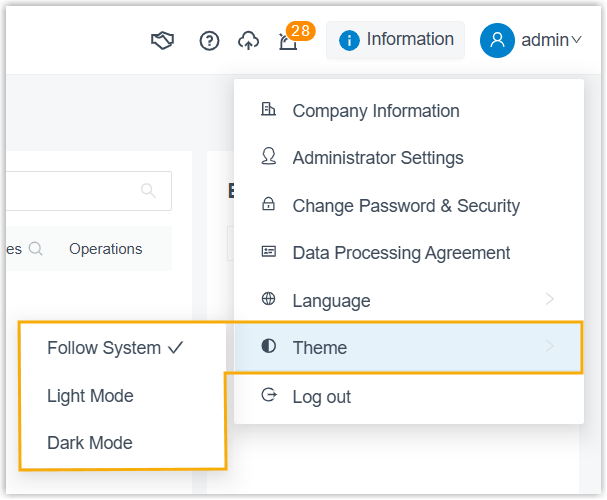The width and height of the screenshot is (607, 500).
Task: Open Change Password & Security
Action: coord(405,206)
